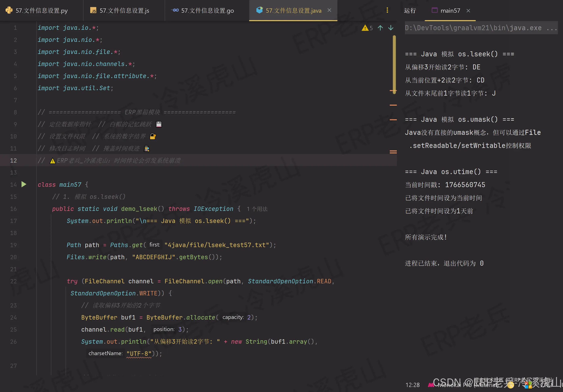Click the detective emoji on line 11
Viewport: 563px width, 392px height.
[x=147, y=149]
